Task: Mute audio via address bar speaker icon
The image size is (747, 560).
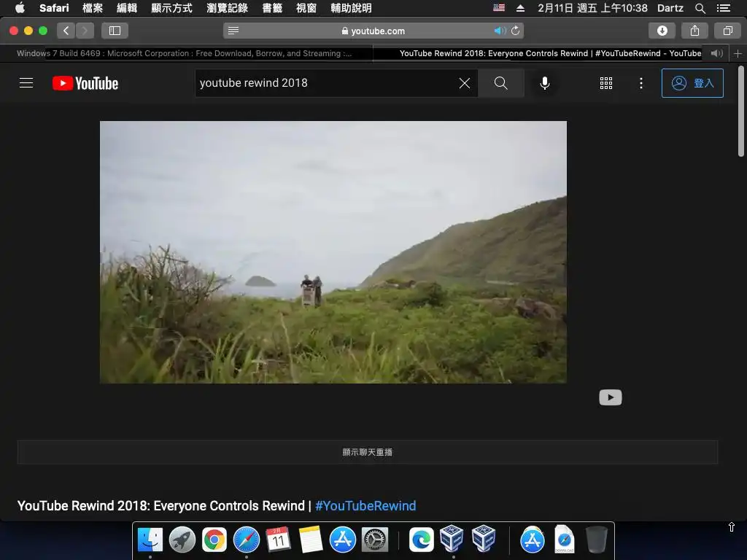Action: click(x=499, y=31)
